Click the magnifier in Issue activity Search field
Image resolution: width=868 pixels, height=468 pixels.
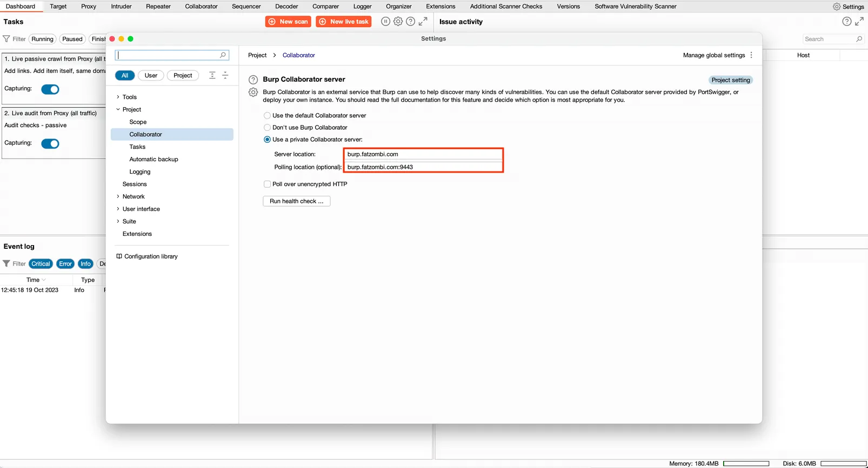(859, 39)
